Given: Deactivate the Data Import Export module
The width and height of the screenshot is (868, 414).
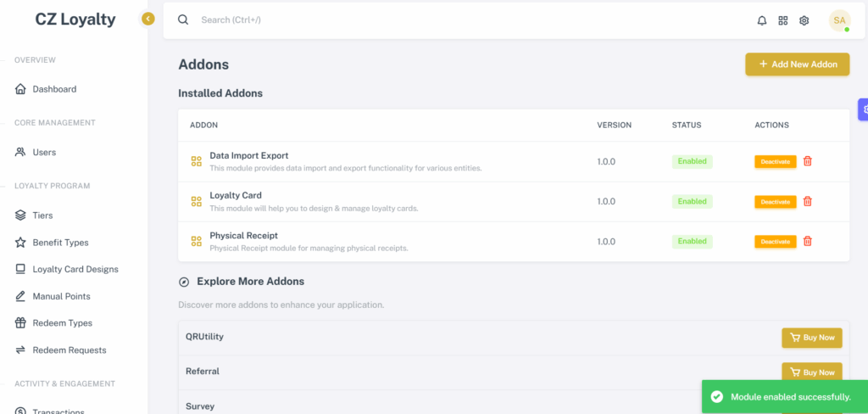Looking at the screenshot, I should point(775,162).
